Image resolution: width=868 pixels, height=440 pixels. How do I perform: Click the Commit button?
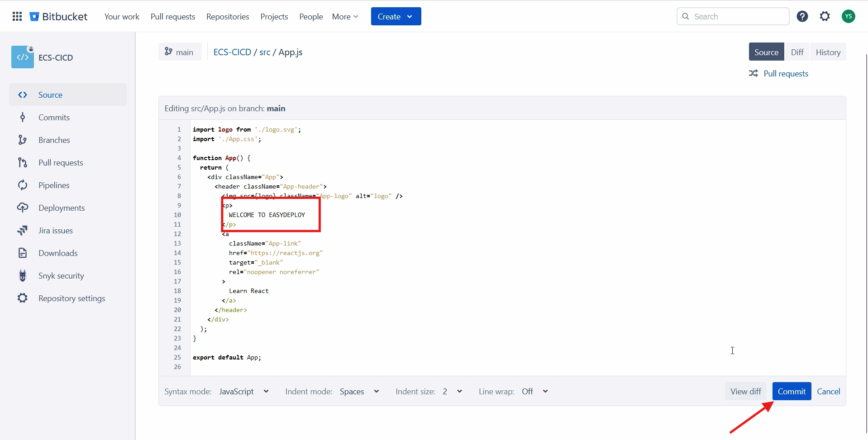792,391
